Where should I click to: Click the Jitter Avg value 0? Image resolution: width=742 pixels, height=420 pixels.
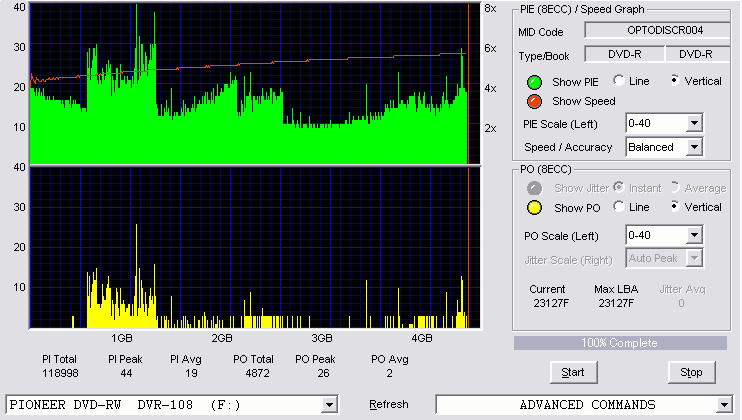pos(681,303)
